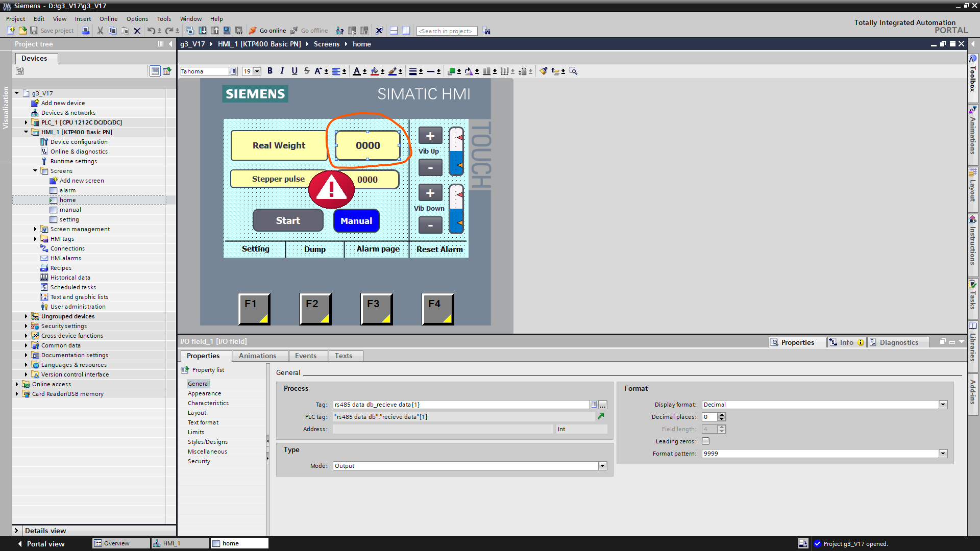Click the Compile icon
The image size is (980, 551).
click(x=190, y=31)
